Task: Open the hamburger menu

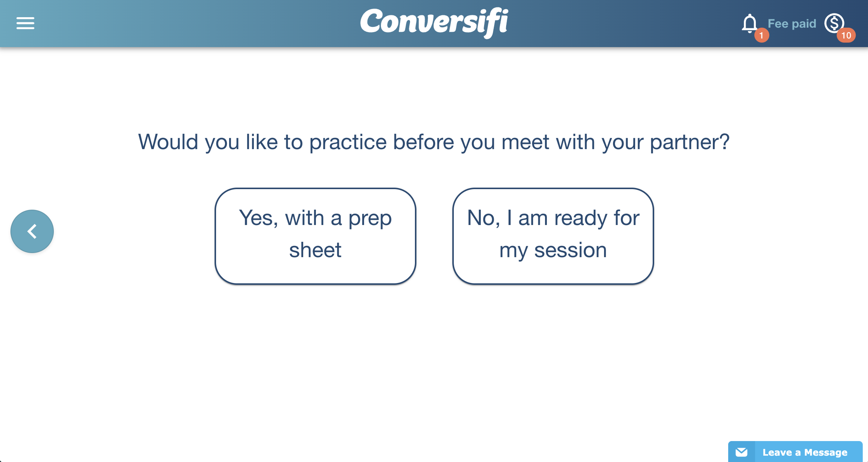Action: click(x=25, y=23)
